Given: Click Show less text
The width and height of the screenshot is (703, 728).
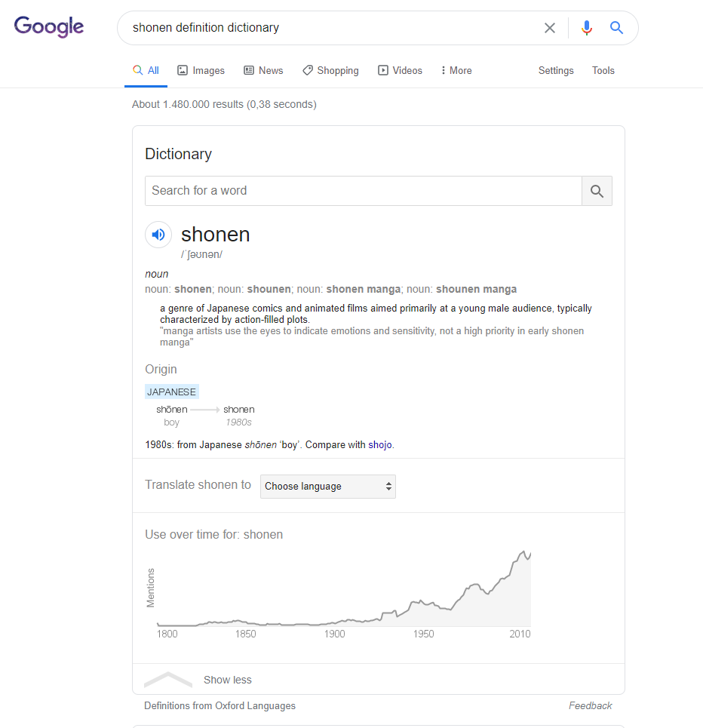Looking at the screenshot, I should coord(228,680).
